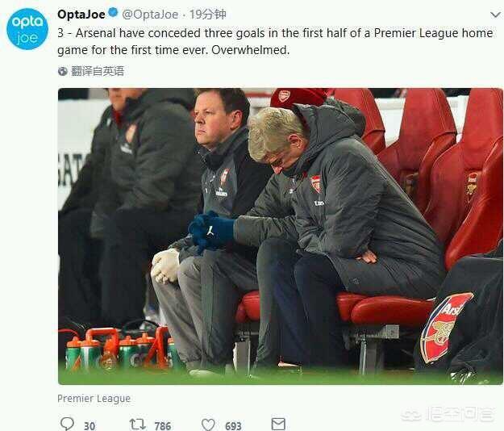Screen dimensions: 504x431
Task: Click the globe translation icon
Action: pos(63,71)
